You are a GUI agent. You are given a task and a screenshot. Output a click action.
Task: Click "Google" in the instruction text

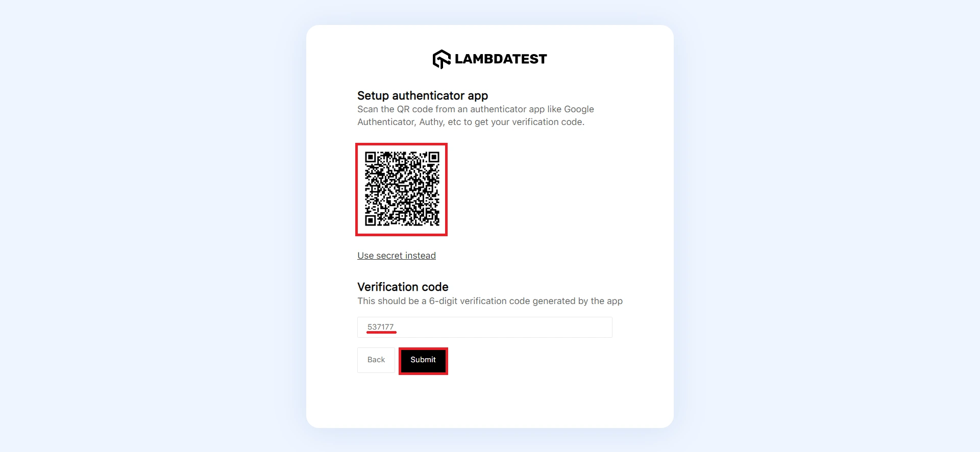579,109
